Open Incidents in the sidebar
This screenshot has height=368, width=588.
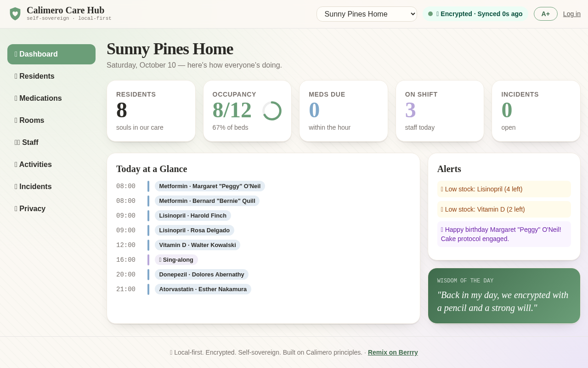click(x=51, y=187)
